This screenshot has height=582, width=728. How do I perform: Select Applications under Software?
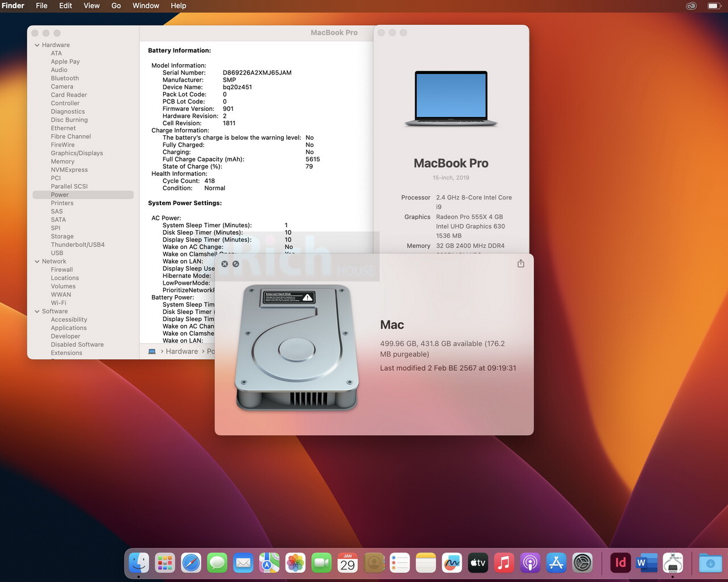69,328
